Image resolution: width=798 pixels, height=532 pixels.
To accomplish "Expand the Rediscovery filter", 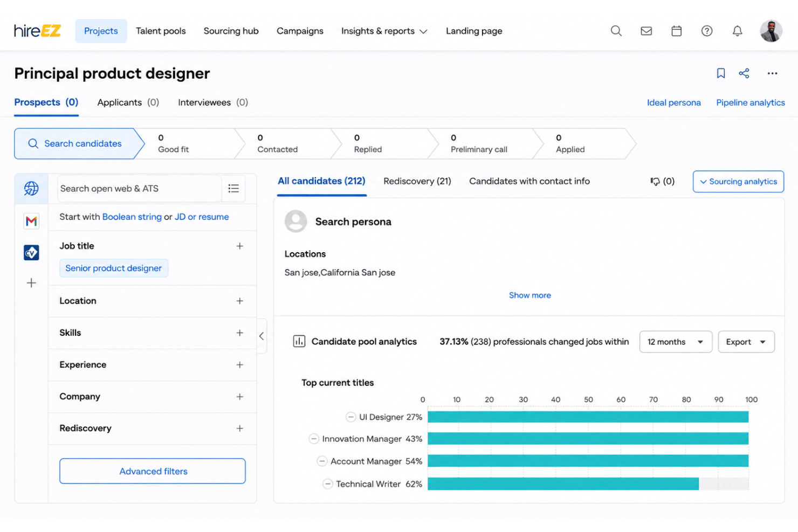I will [x=239, y=428].
